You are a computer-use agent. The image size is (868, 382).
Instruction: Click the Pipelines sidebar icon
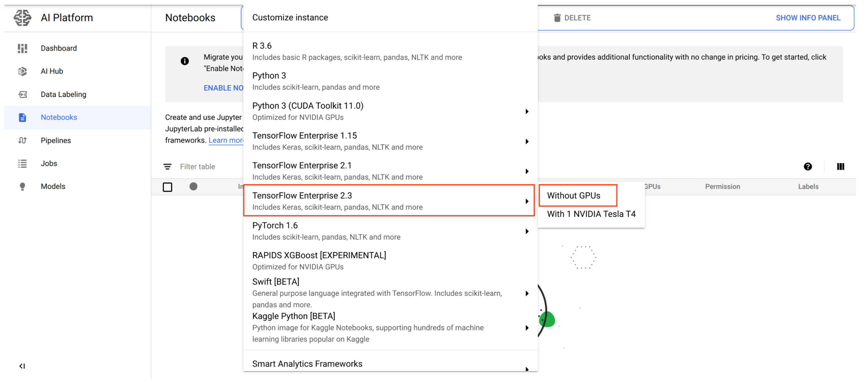click(22, 140)
